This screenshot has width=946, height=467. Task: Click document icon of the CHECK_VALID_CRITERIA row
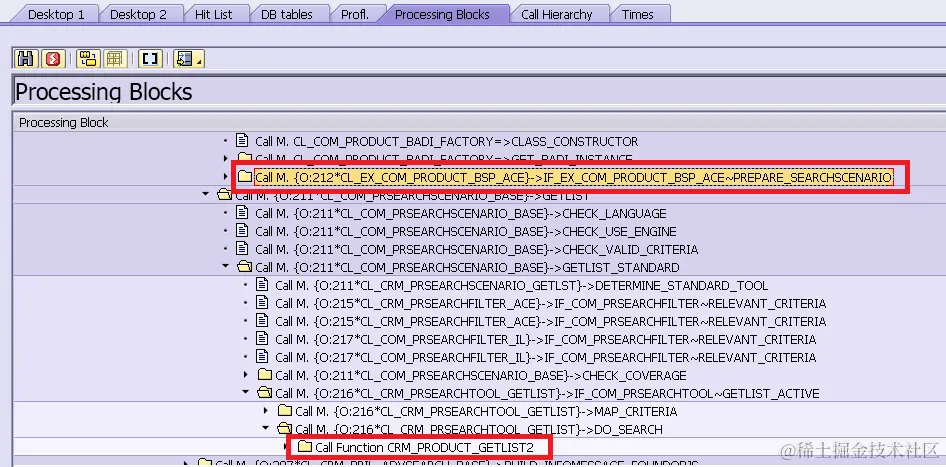(x=243, y=249)
